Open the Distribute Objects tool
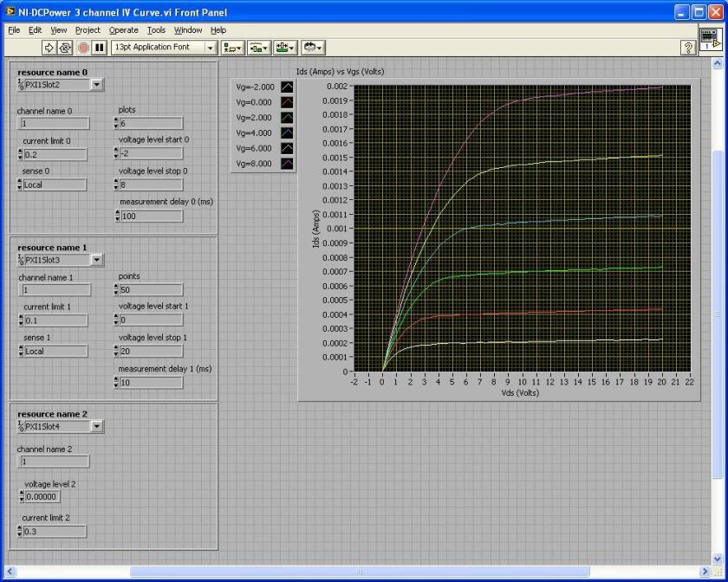728x582 pixels. (258, 48)
